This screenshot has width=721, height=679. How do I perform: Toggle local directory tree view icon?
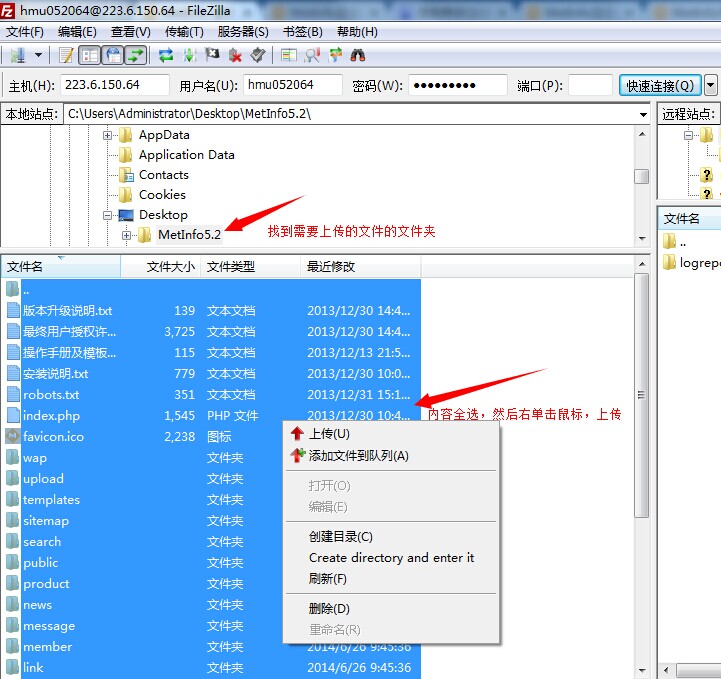tap(90, 56)
